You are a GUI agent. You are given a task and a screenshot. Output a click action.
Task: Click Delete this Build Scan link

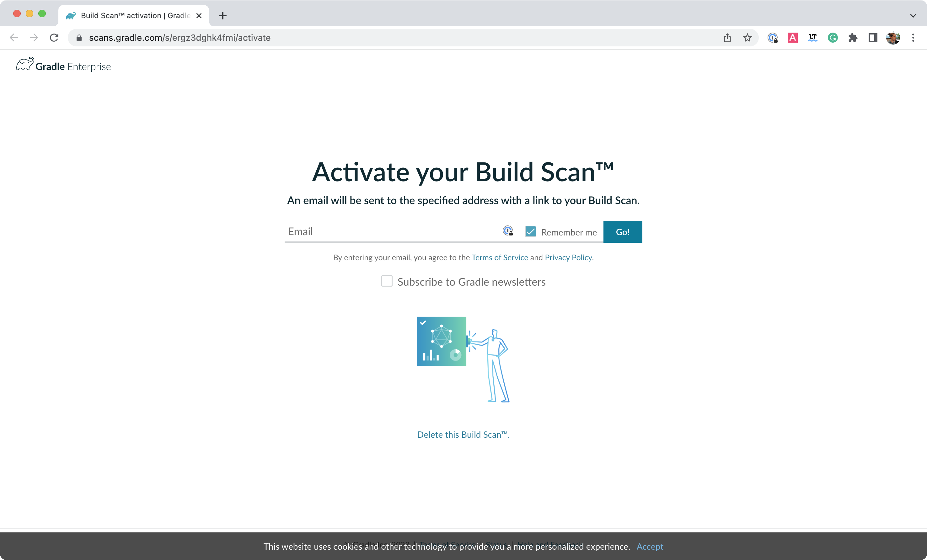point(463,435)
